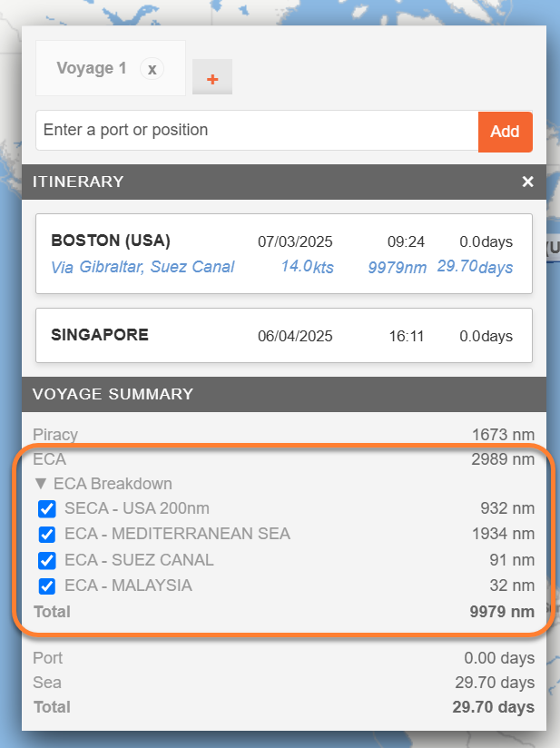
Task: Disable the ECA - MEDITERRANEAN SEA checkbox
Action: click(46, 535)
